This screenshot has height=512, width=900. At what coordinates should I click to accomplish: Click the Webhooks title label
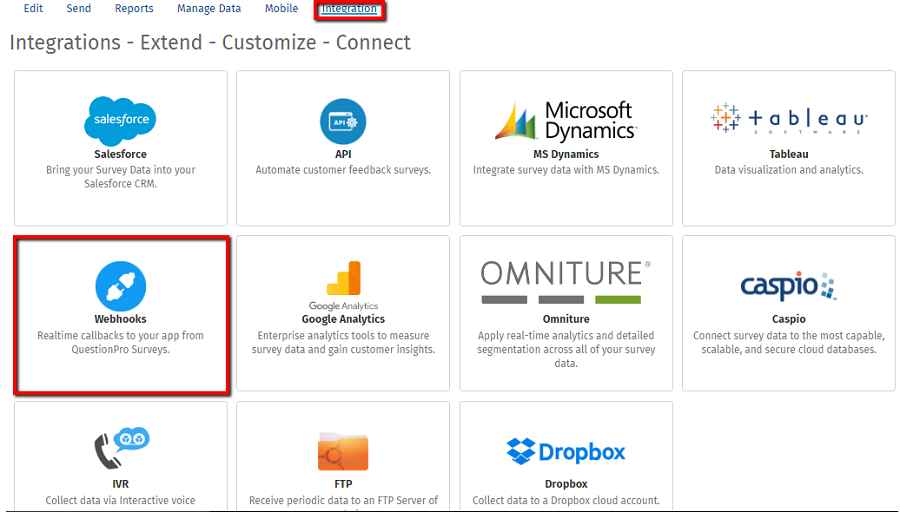pyautogui.click(x=121, y=319)
